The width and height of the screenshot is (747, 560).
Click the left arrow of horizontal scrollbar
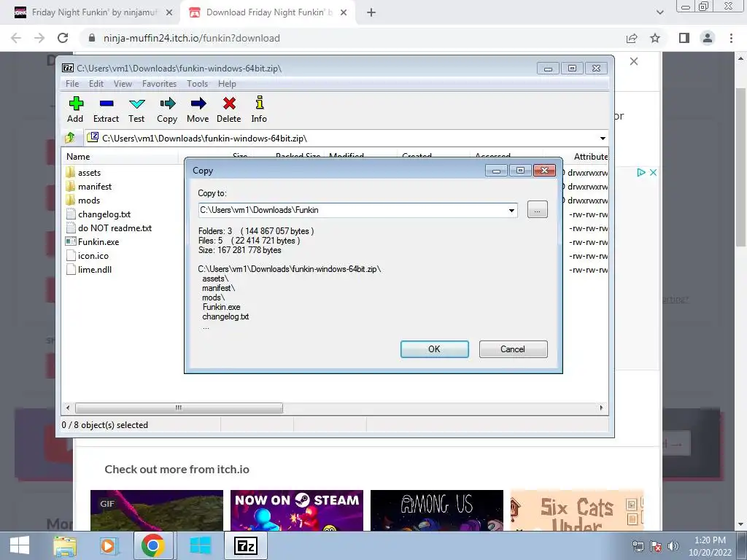tap(68, 408)
